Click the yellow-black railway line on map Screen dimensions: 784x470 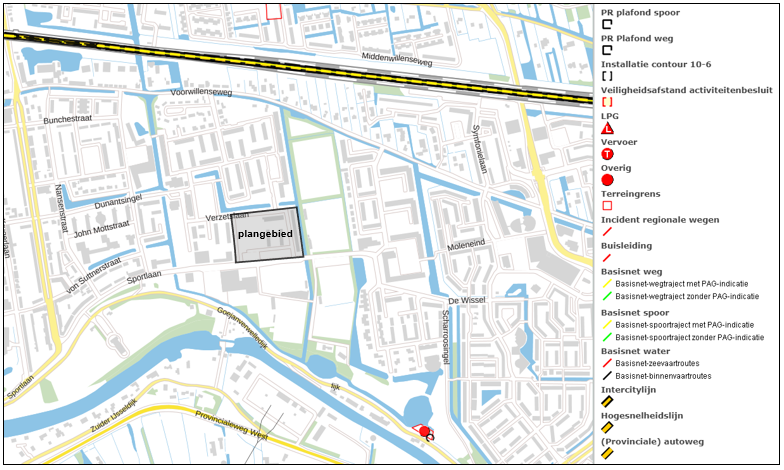coord(300,66)
